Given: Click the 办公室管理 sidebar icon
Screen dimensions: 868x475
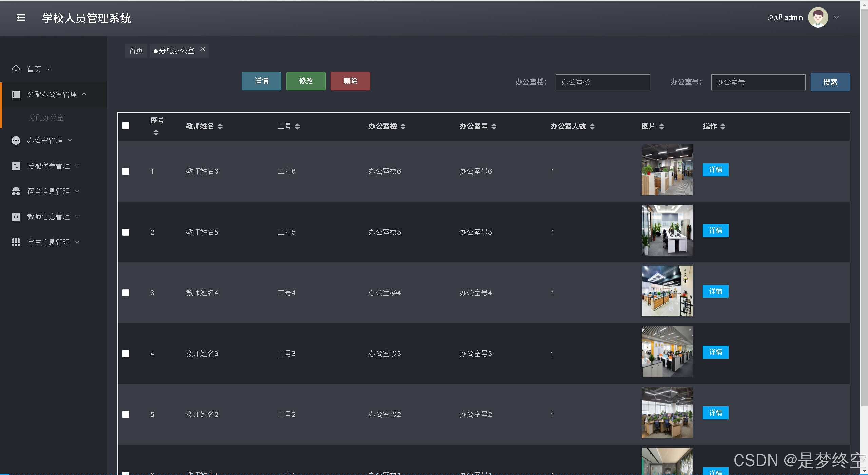Looking at the screenshot, I should pos(16,140).
